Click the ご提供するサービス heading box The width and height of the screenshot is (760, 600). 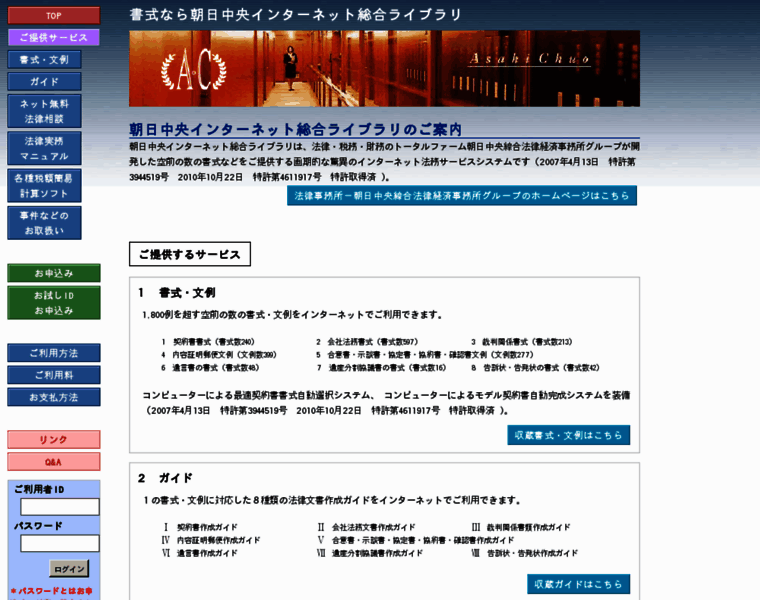point(190,254)
